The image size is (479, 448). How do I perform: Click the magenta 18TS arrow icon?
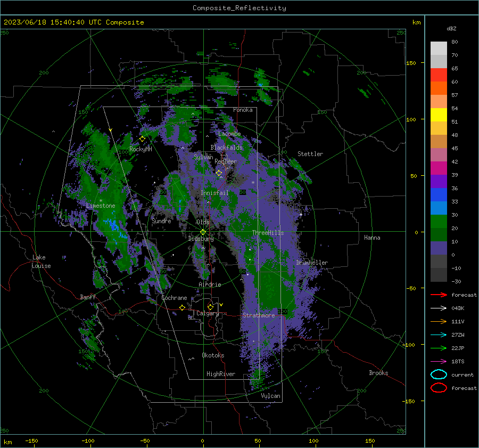[x=439, y=362]
